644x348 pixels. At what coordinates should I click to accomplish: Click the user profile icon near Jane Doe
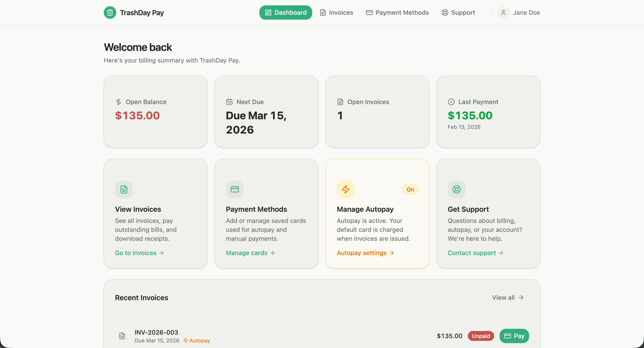(503, 12)
